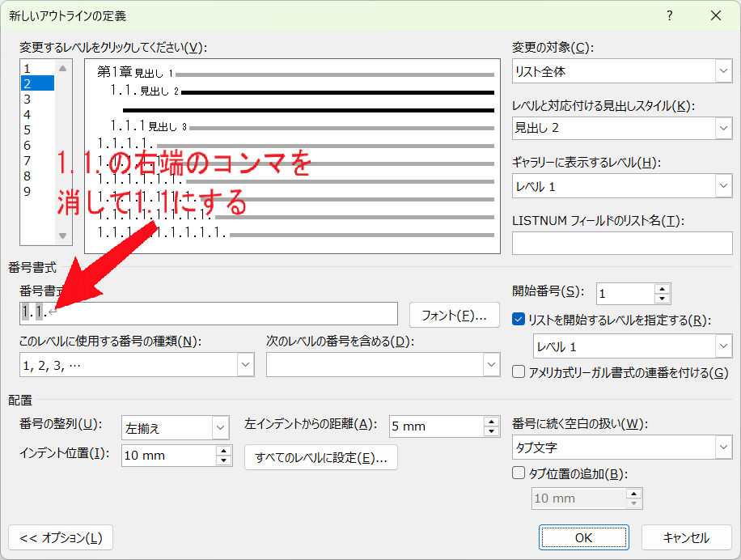Uncheck リストを開始するレベルを指定する checkbox
The image size is (741, 560).
tap(519, 320)
